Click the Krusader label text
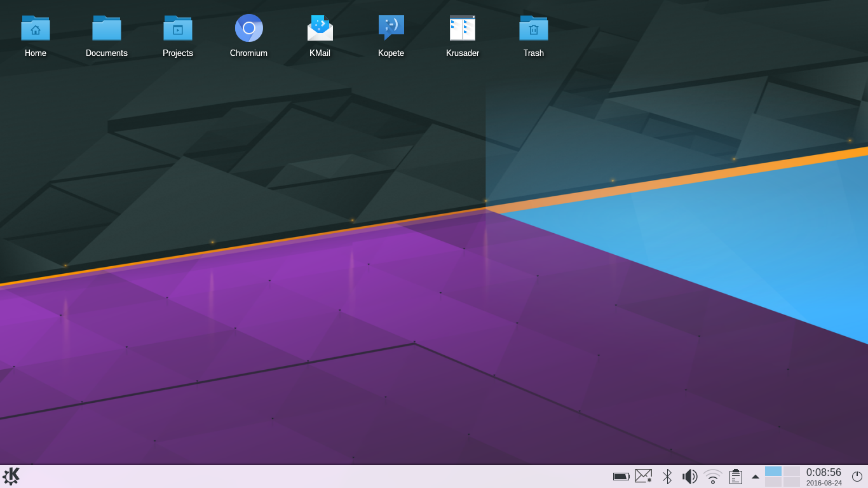This screenshot has height=488, width=868. (463, 53)
